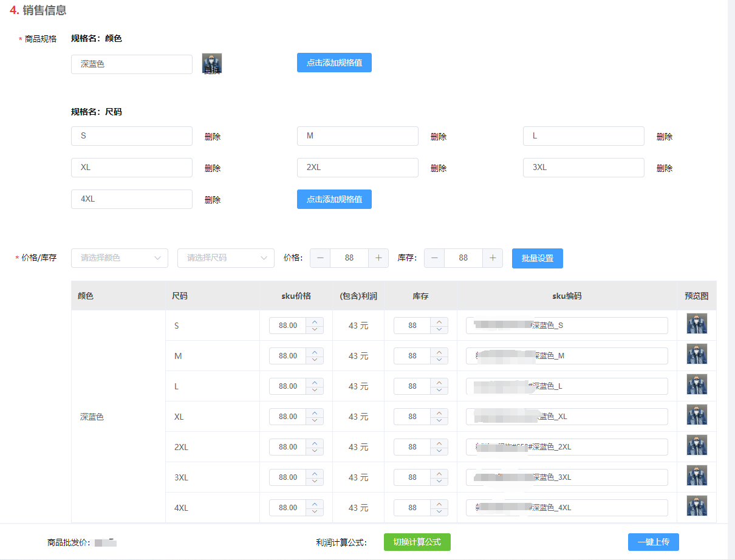Click the 深蓝色 color name input

point(132,64)
